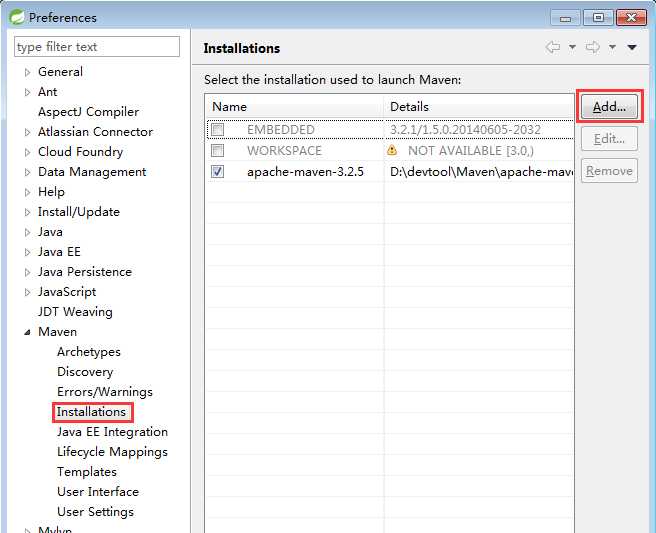Expand the Help tree node

pyautogui.click(x=28, y=192)
